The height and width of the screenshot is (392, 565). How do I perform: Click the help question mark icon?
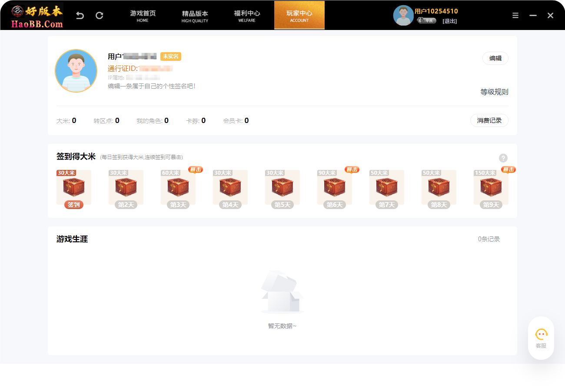click(503, 158)
